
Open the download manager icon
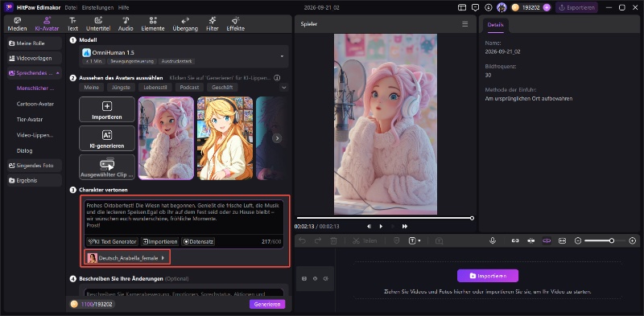tap(489, 7)
